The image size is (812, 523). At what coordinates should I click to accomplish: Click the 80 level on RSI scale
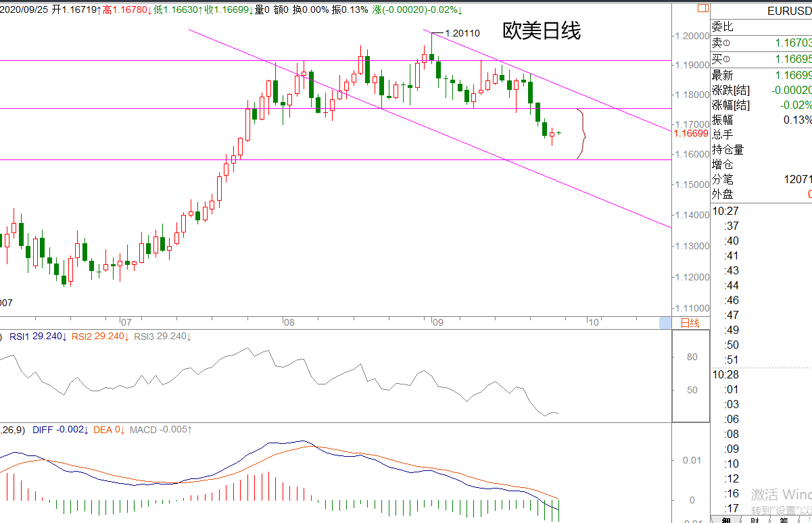692,357
